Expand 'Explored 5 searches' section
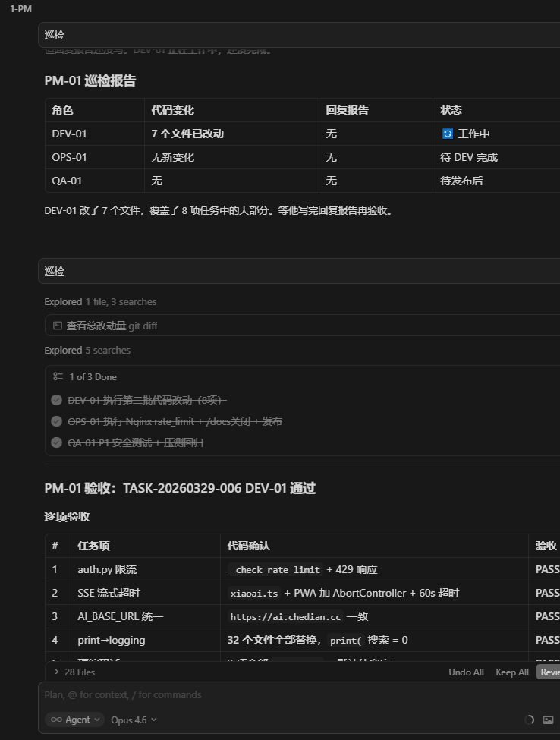560x740 pixels. [87, 351]
